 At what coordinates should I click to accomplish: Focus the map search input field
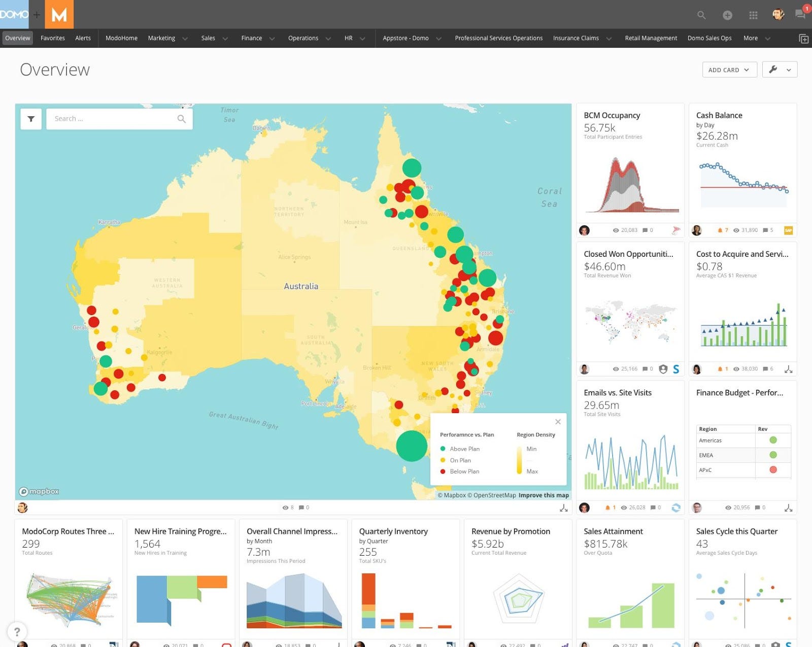(x=119, y=119)
